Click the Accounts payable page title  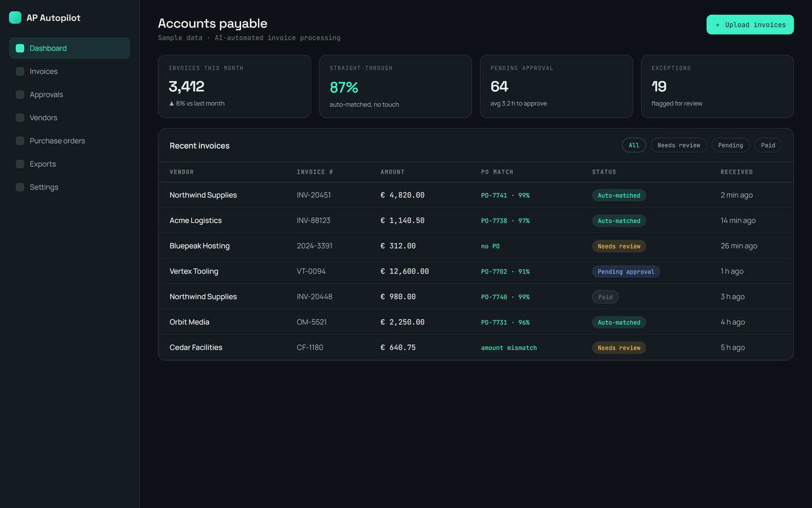click(213, 24)
